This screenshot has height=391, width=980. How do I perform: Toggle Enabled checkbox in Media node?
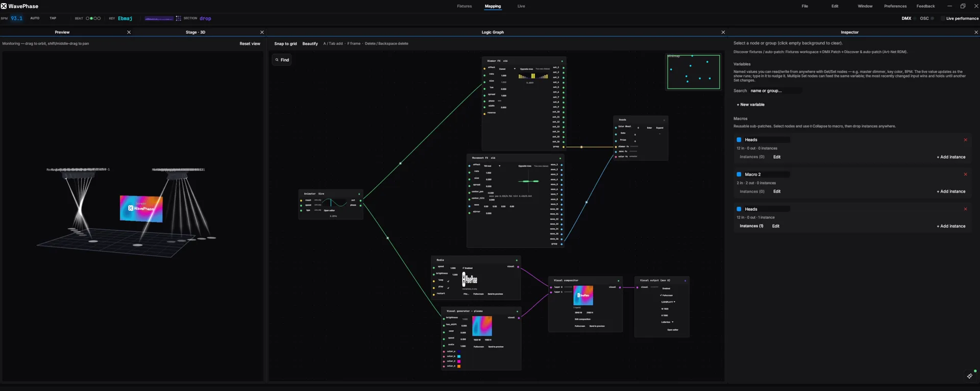(x=468, y=268)
